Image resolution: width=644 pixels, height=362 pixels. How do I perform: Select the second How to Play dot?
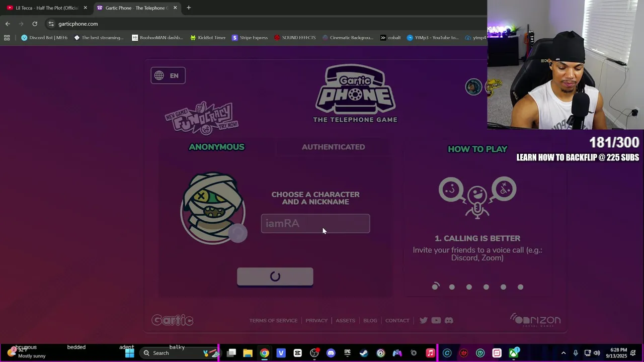[452, 287]
